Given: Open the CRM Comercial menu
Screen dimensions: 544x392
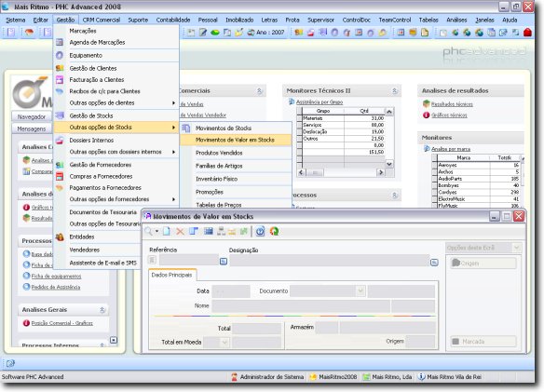Looking at the screenshot, I should pyautogui.click(x=102, y=20).
